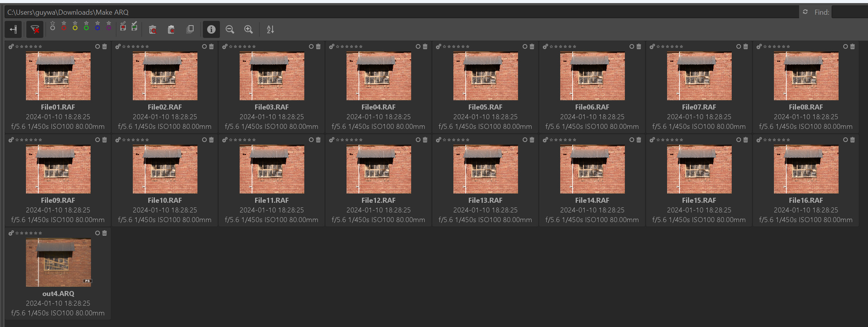The width and height of the screenshot is (868, 327).
Task: Refresh the folder using reload icon
Action: point(805,12)
